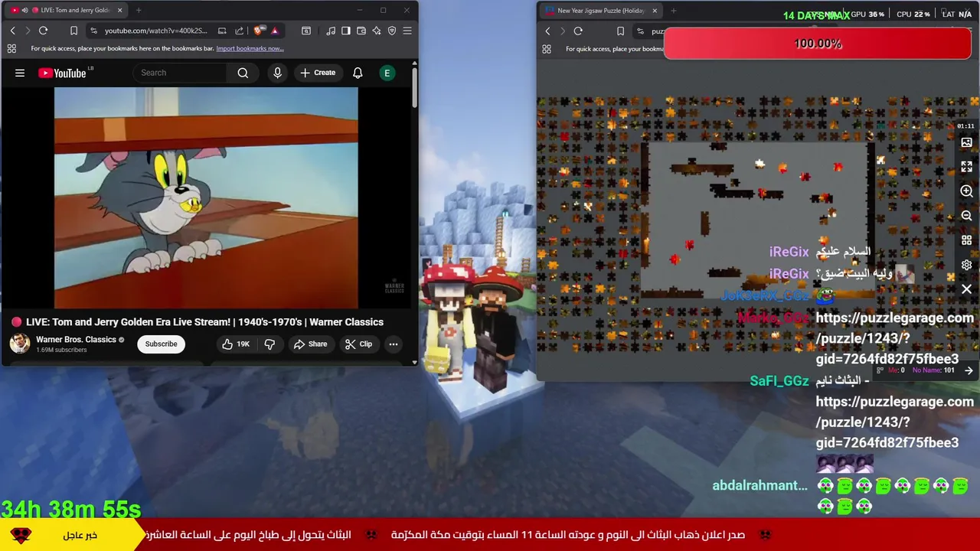Create a Clip of the video
Screen dimensions: 980x551
[x=358, y=344]
